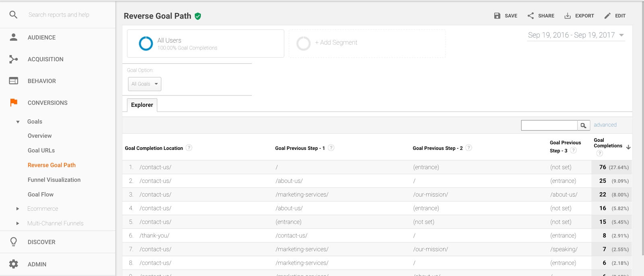Click /about-us/ in row 2
Screen dimensions: 644x276
[x=289, y=181]
